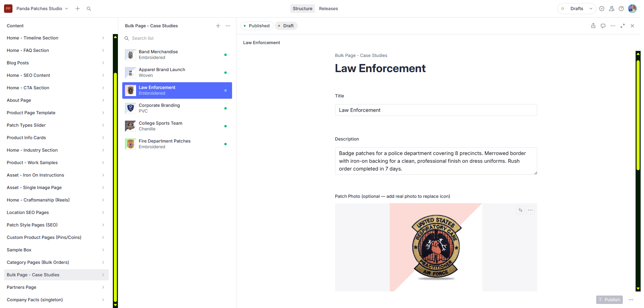Open the ellipsis menu beside the Publish button
This screenshot has width=644, height=308.
coord(631,300)
